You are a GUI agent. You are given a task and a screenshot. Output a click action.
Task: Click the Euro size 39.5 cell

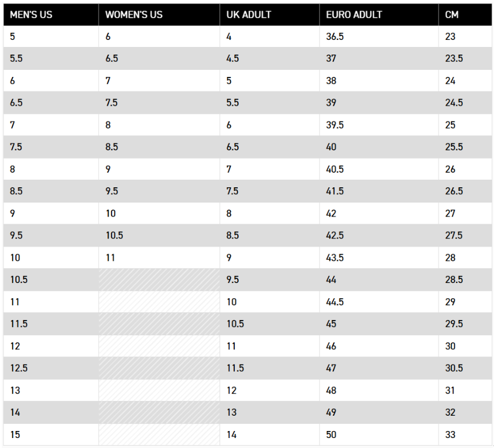(335, 125)
